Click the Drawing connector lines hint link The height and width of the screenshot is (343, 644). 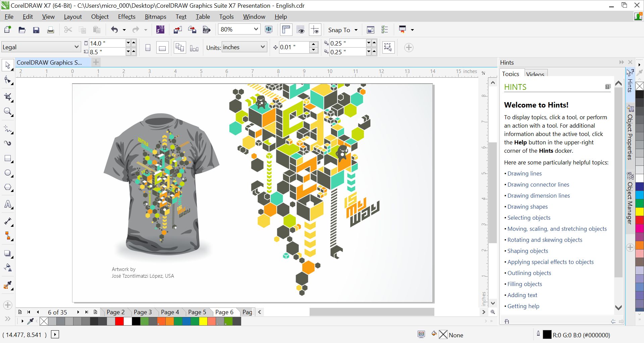[x=538, y=185]
